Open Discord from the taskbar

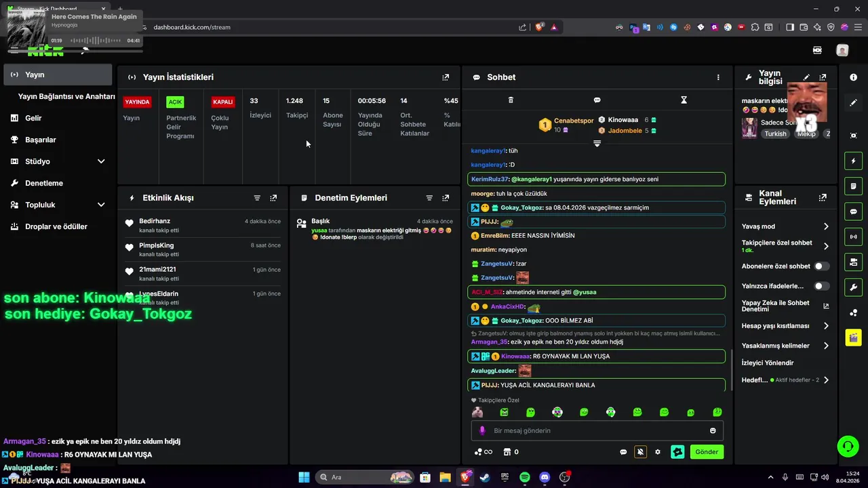point(544,477)
